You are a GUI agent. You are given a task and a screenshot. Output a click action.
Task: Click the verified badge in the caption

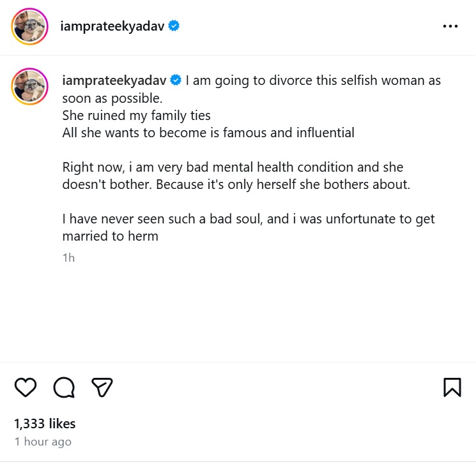pyautogui.click(x=175, y=81)
